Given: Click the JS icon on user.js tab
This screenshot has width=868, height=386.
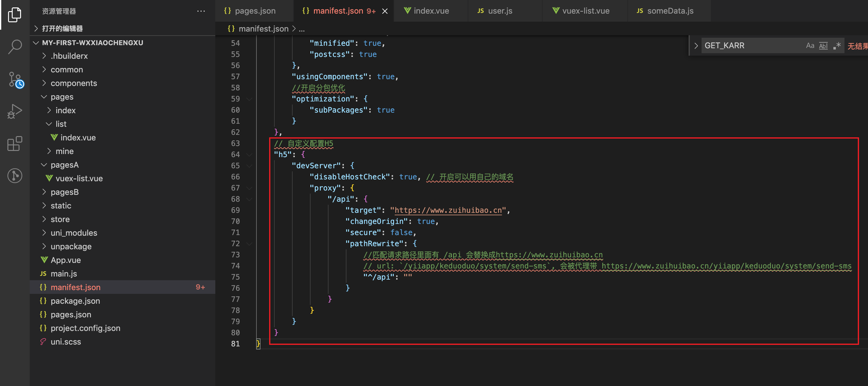Looking at the screenshot, I should point(480,11).
